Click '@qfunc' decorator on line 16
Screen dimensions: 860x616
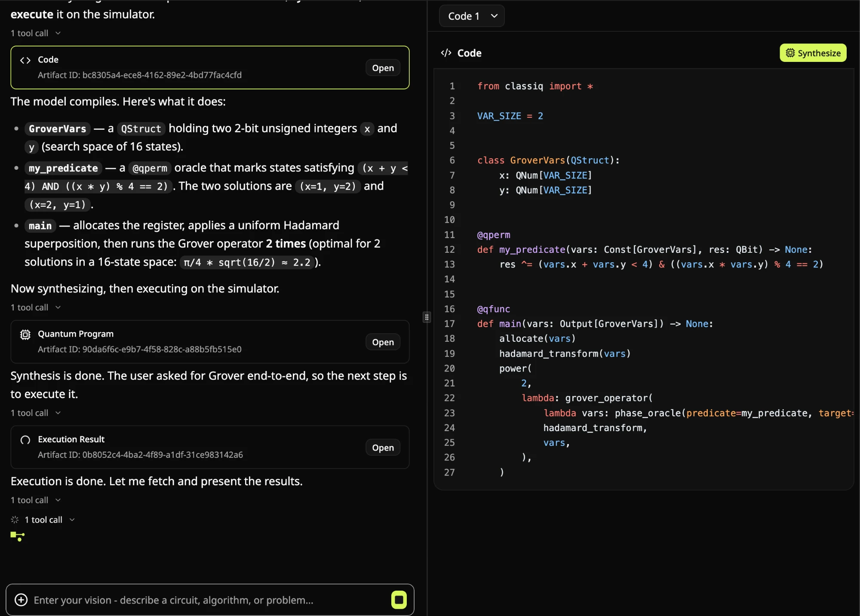[494, 309]
